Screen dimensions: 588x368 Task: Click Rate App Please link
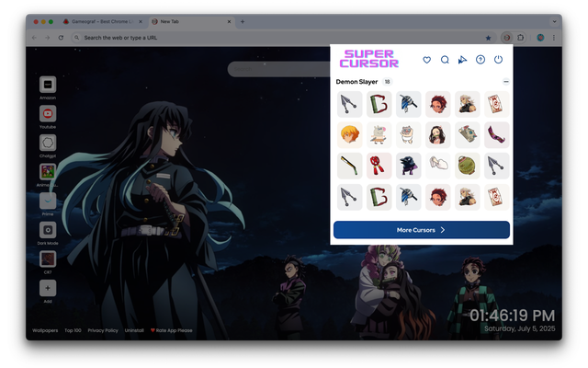point(172,330)
